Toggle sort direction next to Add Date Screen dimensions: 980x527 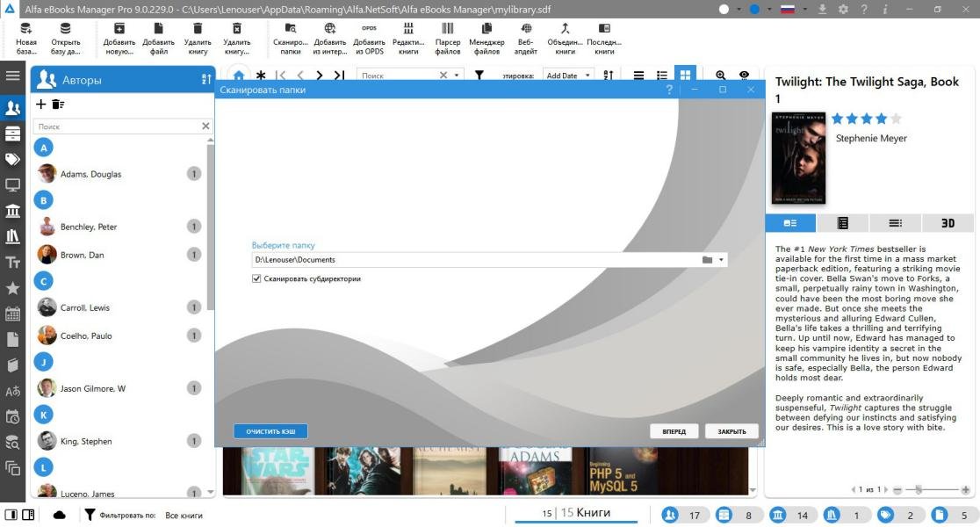609,75
